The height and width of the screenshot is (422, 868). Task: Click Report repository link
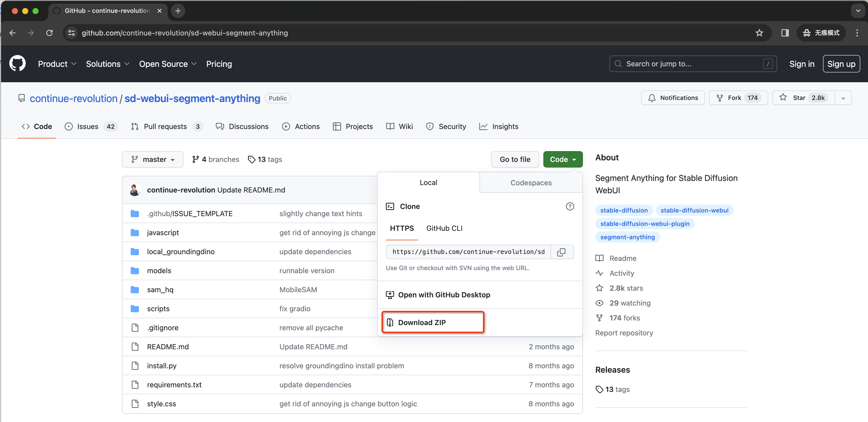624,333
